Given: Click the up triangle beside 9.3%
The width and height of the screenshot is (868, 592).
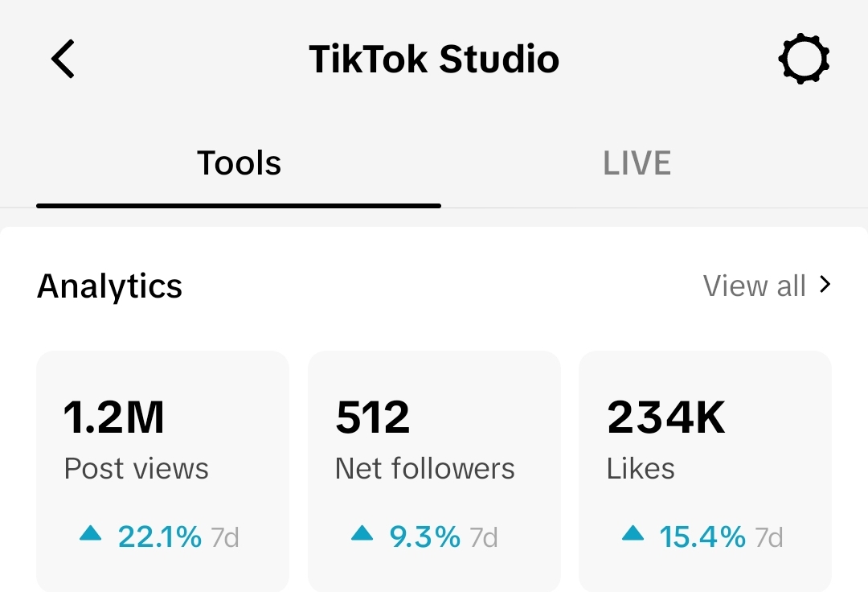Looking at the screenshot, I should (x=362, y=533).
